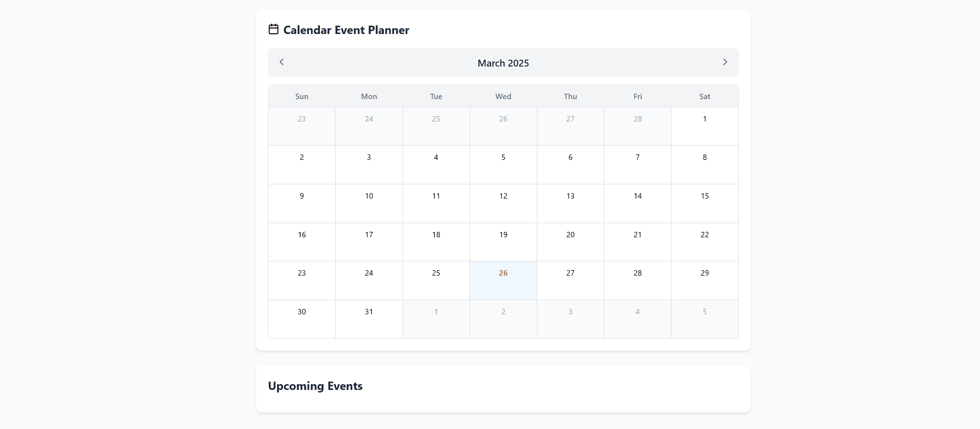Select March 19 in the grid

point(503,242)
